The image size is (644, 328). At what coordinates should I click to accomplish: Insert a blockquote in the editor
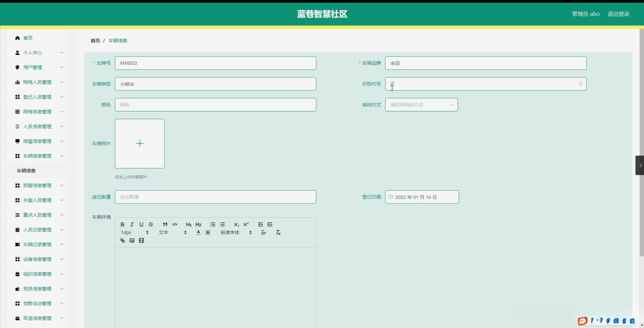click(x=165, y=224)
